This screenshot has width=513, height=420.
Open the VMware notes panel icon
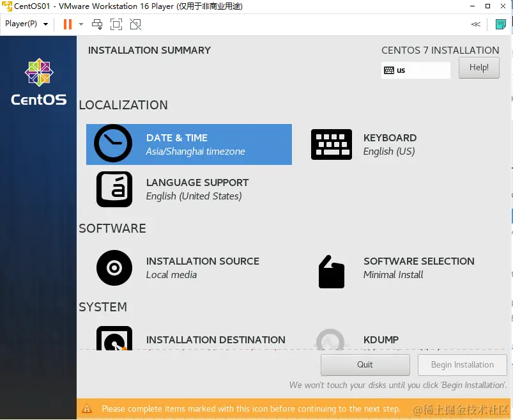pos(501,24)
